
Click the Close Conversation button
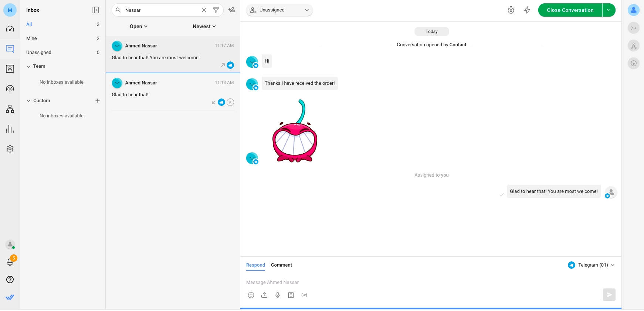(x=570, y=10)
